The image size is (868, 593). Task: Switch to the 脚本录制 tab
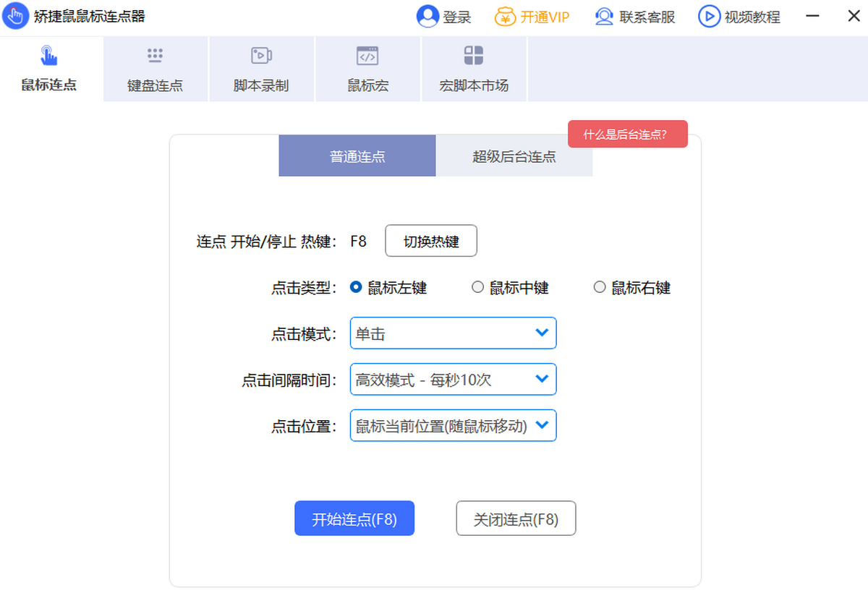[261, 69]
